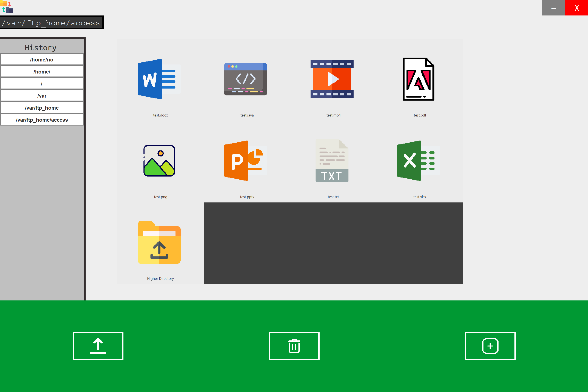This screenshot has height=392, width=588.
Task: Open the test.docx Word file icon
Action: [159, 79]
